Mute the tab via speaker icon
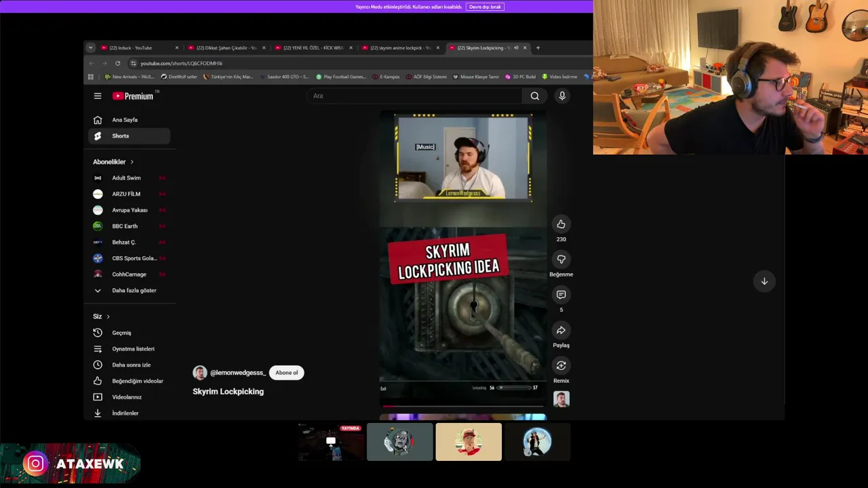Screen dimensions: 868x488 [516, 47]
